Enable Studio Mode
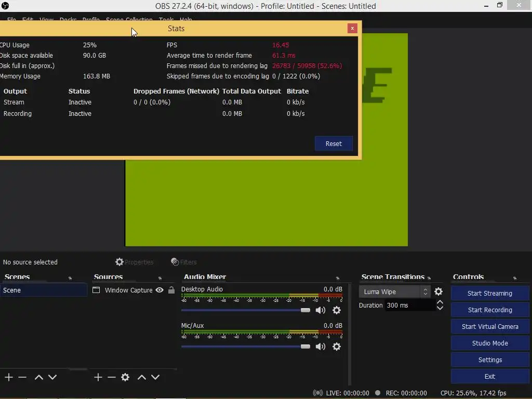 point(489,343)
